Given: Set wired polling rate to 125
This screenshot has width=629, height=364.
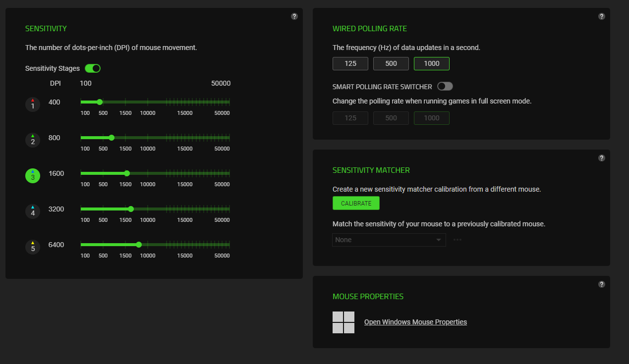Looking at the screenshot, I should tap(350, 63).
